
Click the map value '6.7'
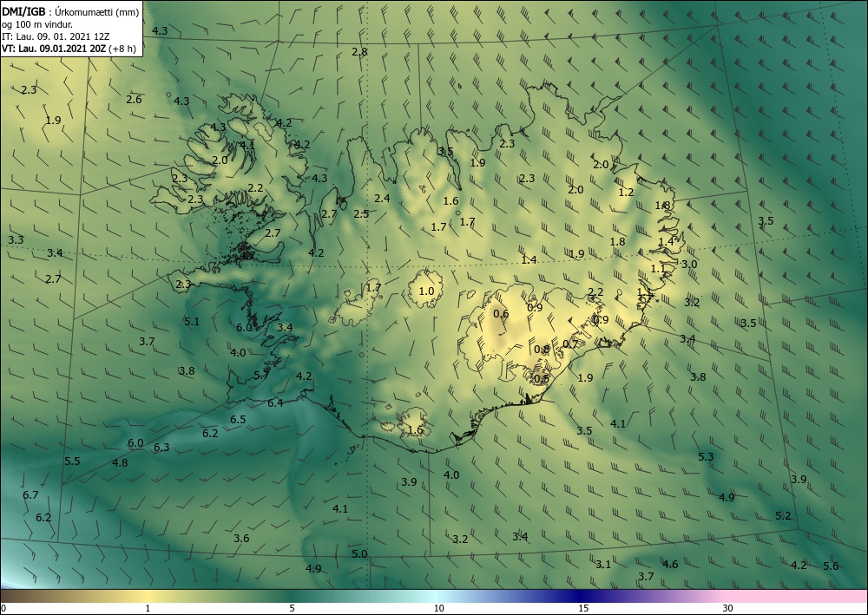[x=31, y=494]
